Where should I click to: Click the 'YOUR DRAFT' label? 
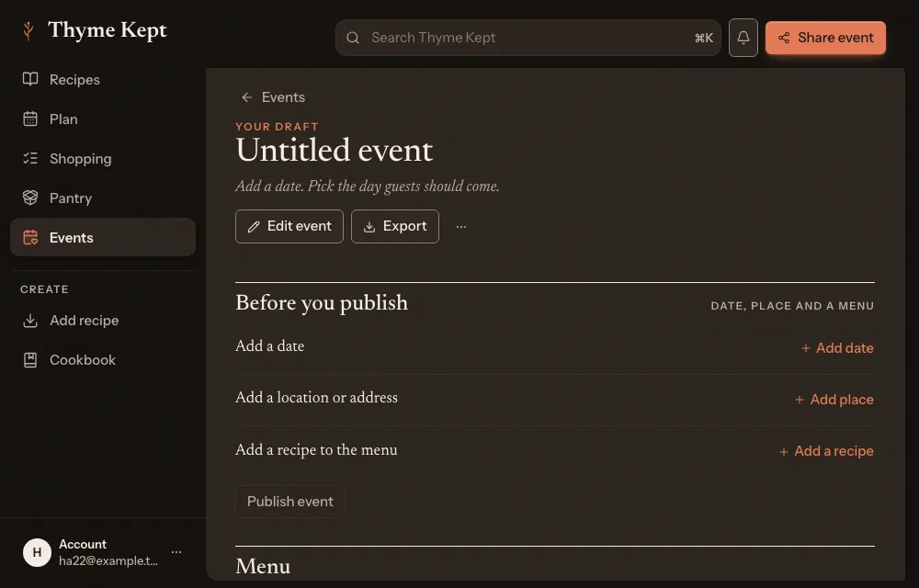click(278, 127)
